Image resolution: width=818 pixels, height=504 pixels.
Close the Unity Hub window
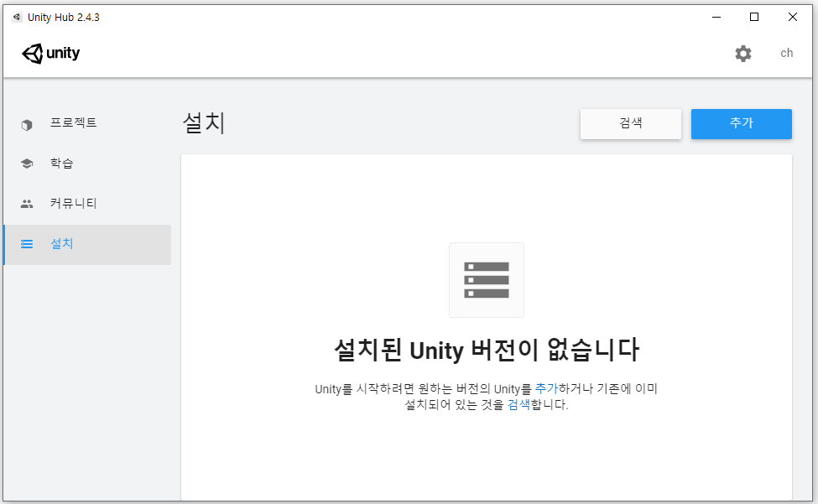[793, 18]
